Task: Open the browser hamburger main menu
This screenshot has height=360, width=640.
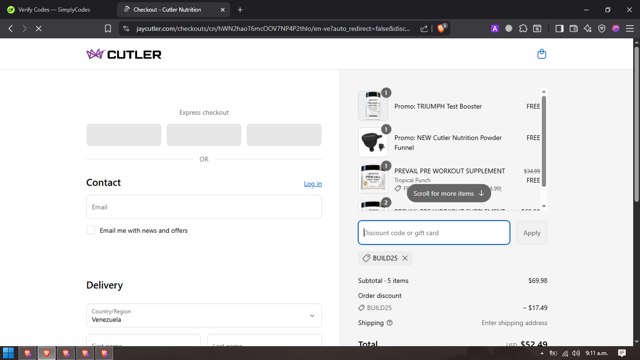Action: 630,29
